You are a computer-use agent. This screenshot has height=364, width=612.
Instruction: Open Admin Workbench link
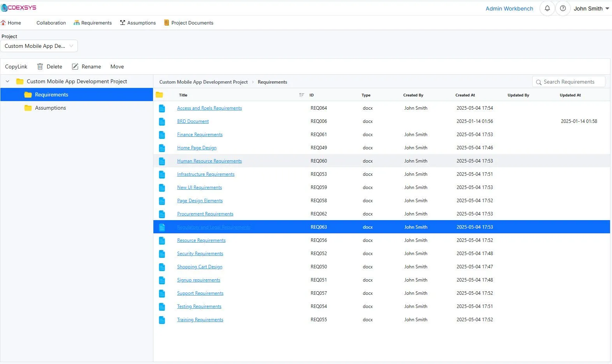point(509,9)
